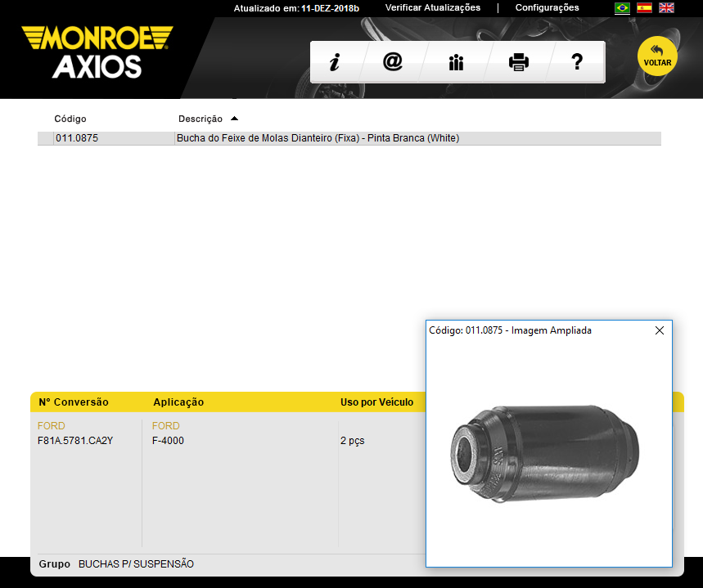Select the 011.0875 result row
Viewport: 703px width, 588px height.
318,138
